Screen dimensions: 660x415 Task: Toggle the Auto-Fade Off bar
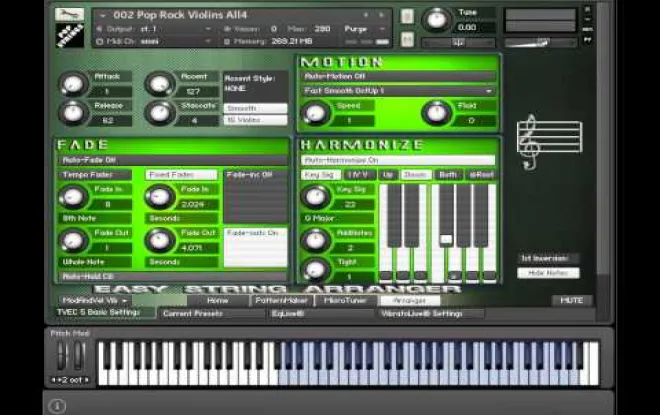[x=172, y=160]
